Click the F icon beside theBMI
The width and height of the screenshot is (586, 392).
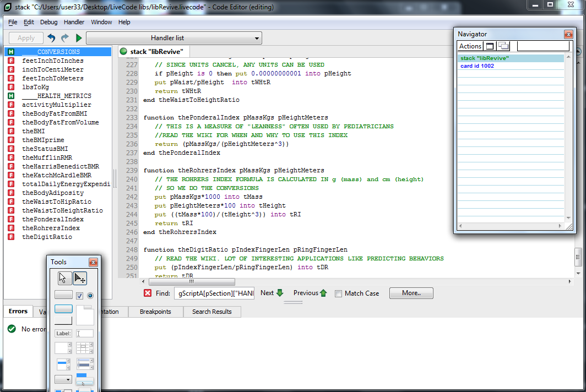point(11,131)
